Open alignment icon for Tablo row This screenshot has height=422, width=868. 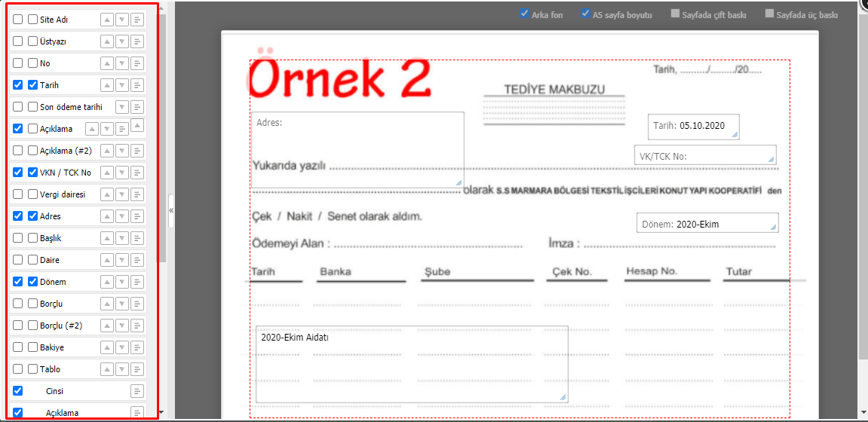[x=137, y=369]
